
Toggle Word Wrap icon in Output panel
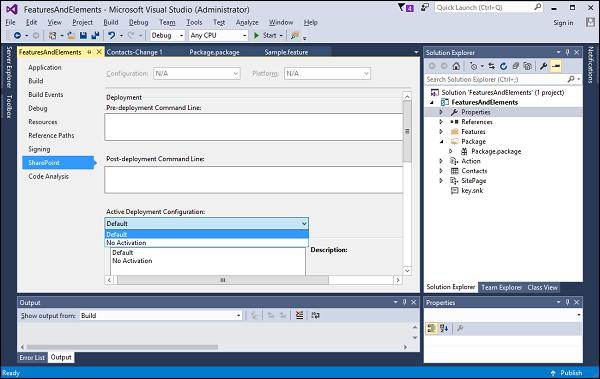tap(315, 315)
